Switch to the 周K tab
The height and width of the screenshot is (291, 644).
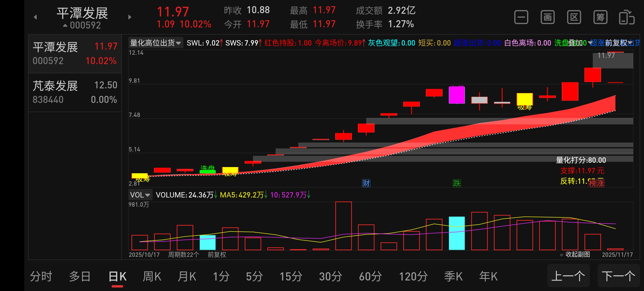click(x=152, y=276)
